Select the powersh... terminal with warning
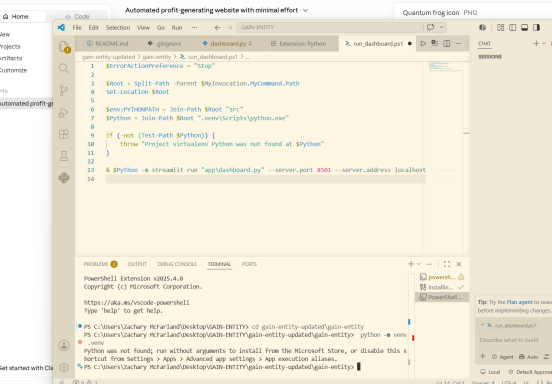 [442, 277]
